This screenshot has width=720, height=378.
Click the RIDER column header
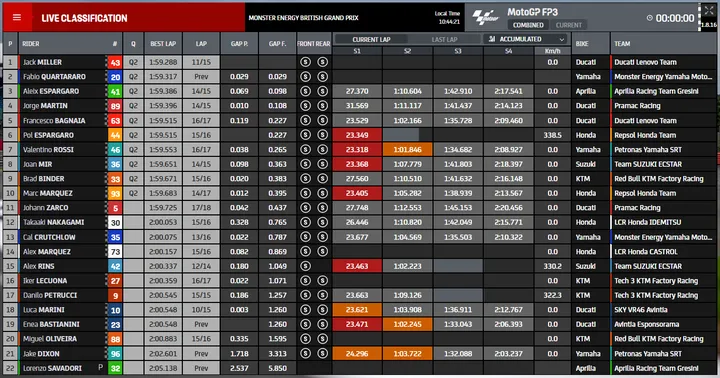tap(31, 44)
